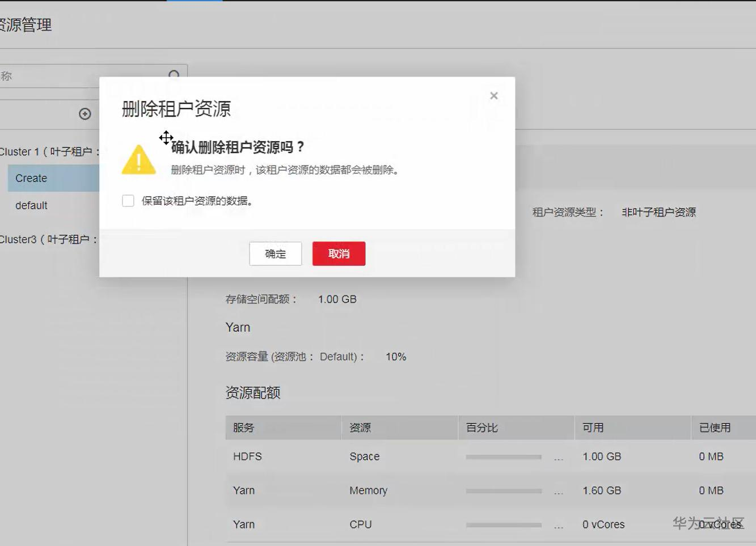The height and width of the screenshot is (546, 756).
Task: Expand the Cluster3 叶子租户 node
Action: [34, 239]
